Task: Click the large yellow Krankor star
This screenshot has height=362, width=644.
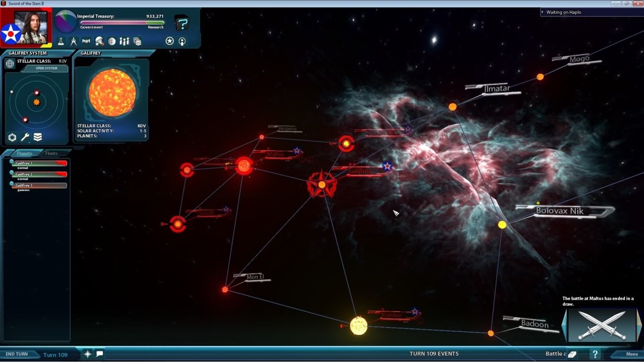Action: click(358, 326)
